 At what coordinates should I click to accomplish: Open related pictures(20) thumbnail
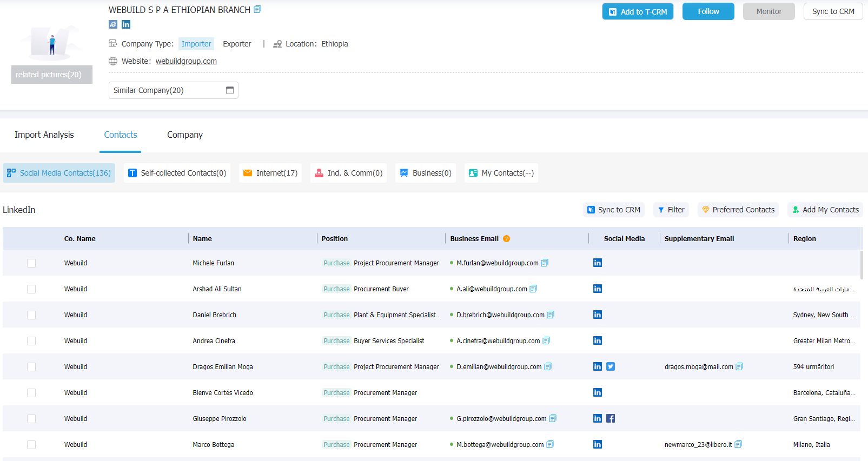coord(52,75)
